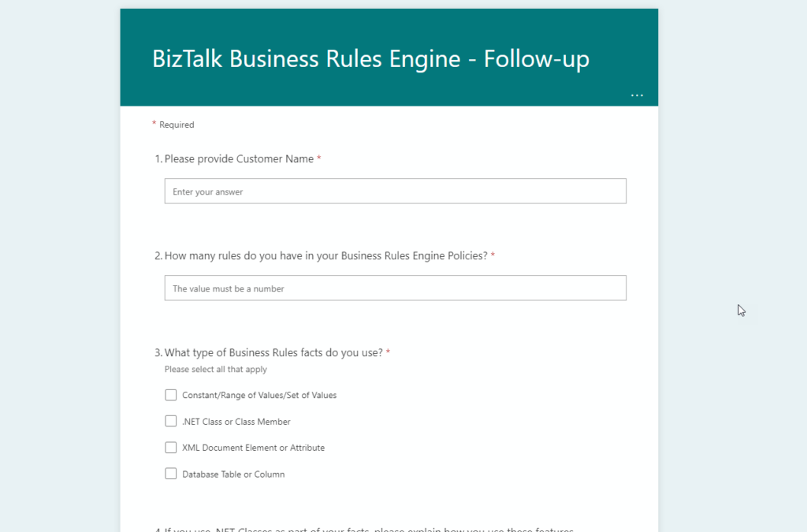Click the red asterisk beside Customer Name question
Image resolution: width=807 pixels, height=532 pixels.
(319, 158)
